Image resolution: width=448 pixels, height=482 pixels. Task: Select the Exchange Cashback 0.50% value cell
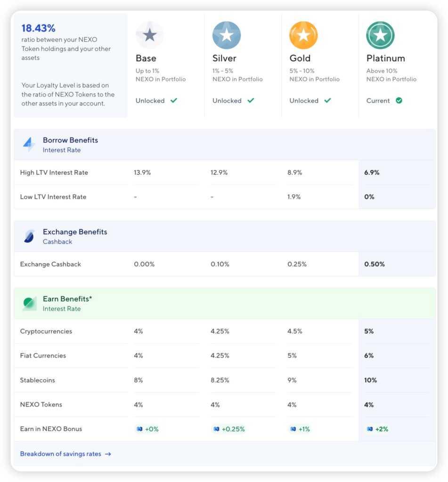[374, 264]
